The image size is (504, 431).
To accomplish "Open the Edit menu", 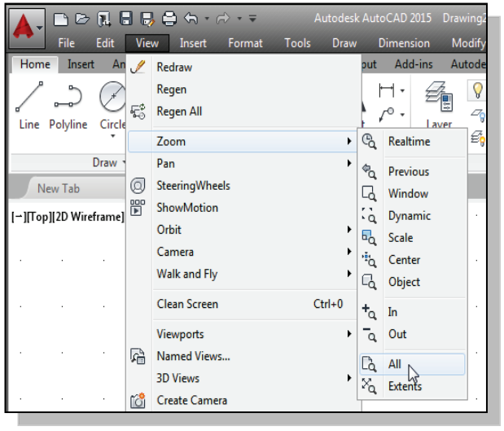I will [x=105, y=43].
